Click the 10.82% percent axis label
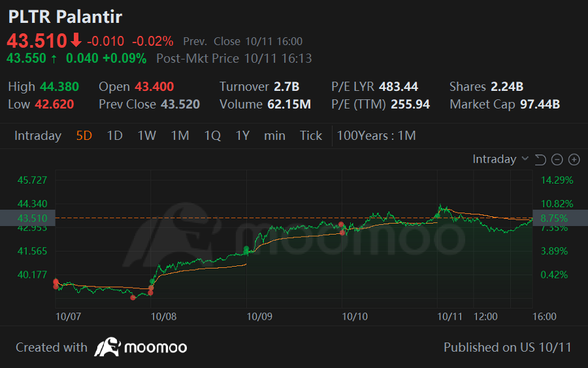This screenshot has width=588, height=368. tap(557, 204)
